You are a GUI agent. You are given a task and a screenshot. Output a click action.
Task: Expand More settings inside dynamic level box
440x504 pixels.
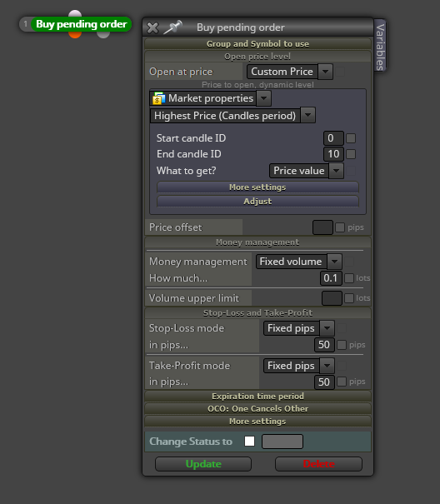(x=257, y=187)
